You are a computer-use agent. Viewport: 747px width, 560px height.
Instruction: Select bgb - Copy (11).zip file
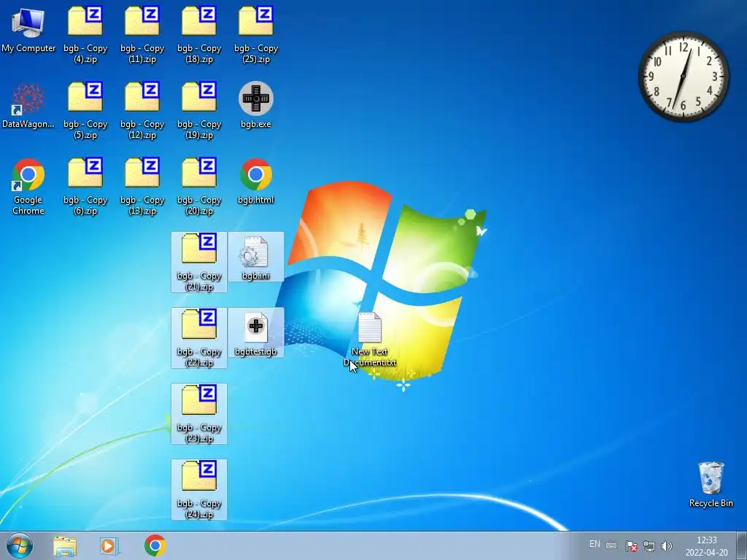tap(142, 35)
